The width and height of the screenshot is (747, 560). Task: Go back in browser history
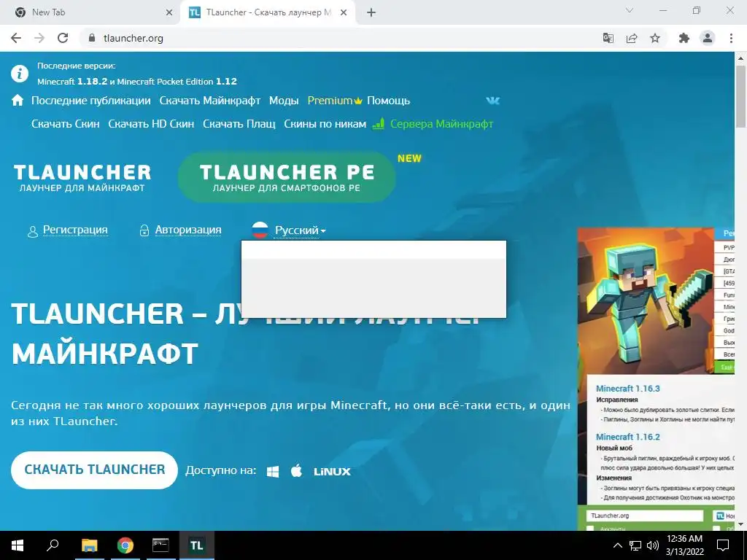(16, 38)
